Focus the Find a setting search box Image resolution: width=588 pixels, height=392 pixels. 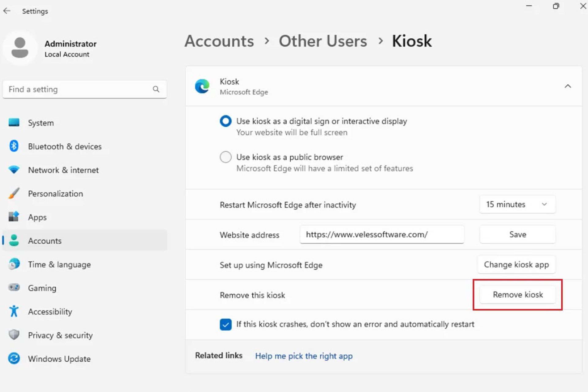point(85,89)
